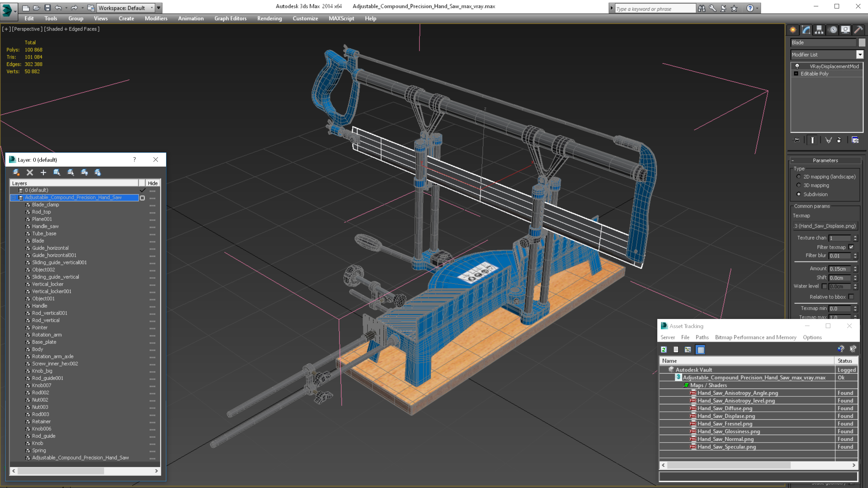Click Create New Layer icon in Layer dialog
This screenshot has width=868, height=488.
pyautogui.click(x=16, y=172)
